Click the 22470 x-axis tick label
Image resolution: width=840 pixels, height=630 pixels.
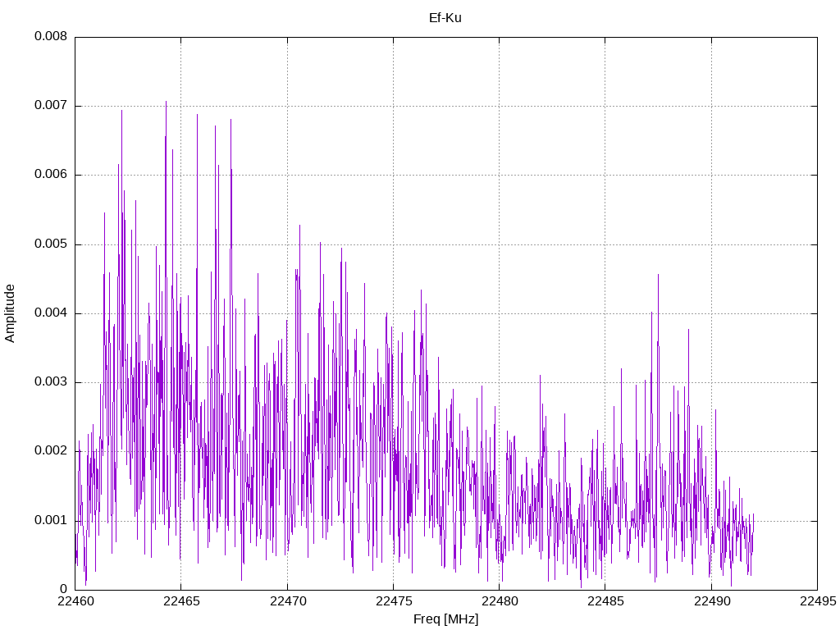[287, 601]
